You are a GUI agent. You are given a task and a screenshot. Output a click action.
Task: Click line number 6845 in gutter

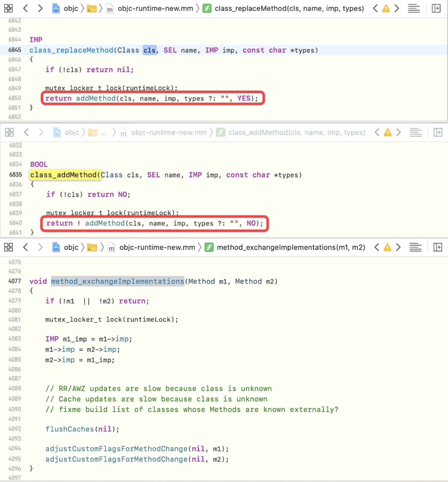pyautogui.click(x=15, y=50)
